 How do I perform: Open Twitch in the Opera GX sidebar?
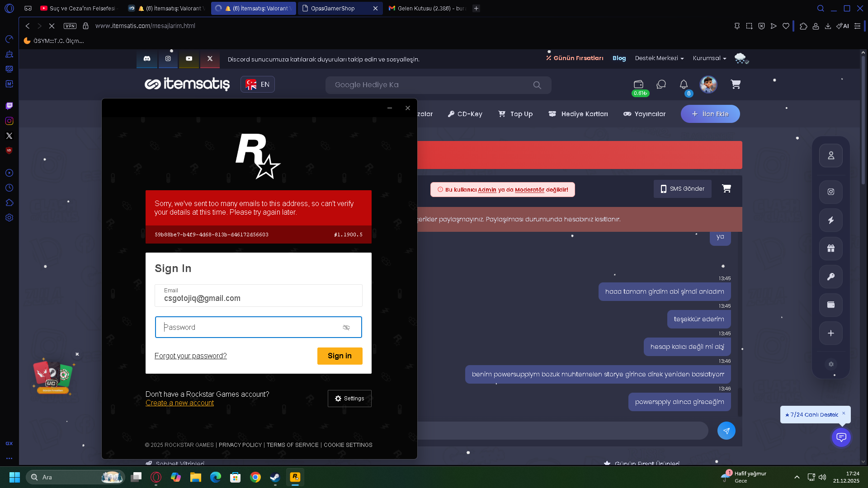click(x=9, y=106)
